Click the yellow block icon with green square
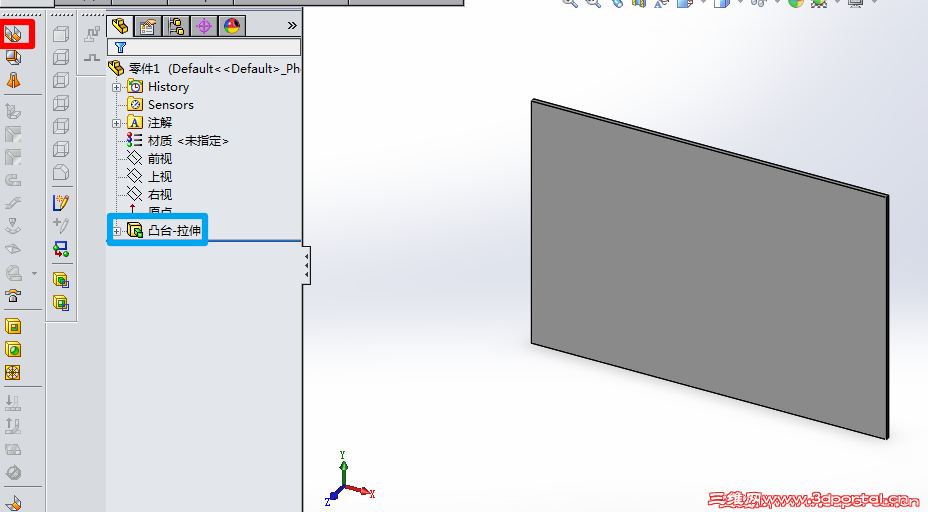928x512 pixels. 61,303
